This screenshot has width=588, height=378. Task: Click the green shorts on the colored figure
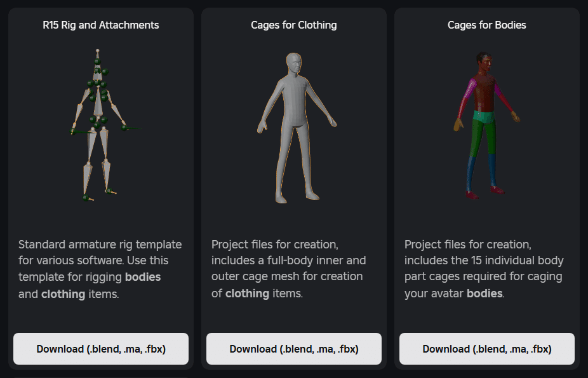(484, 117)
